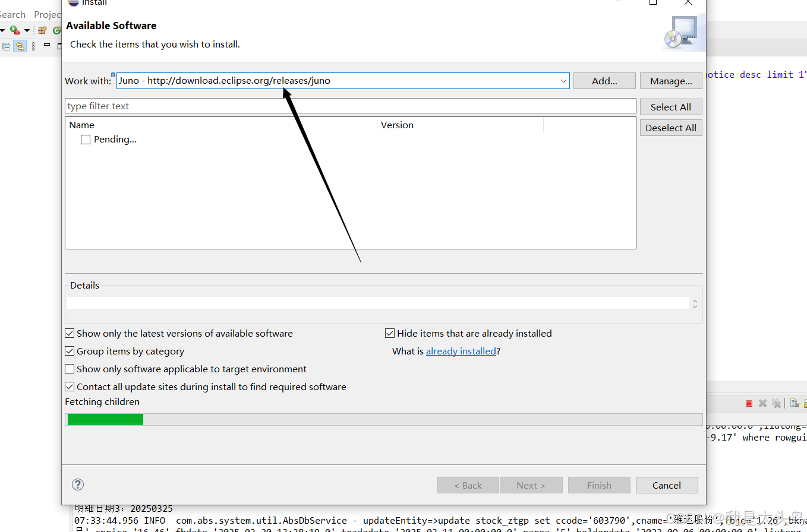Toggle Show only the latest versions checkbox
Viewport: 807px width, 532px height.
(x=70, y=334)
